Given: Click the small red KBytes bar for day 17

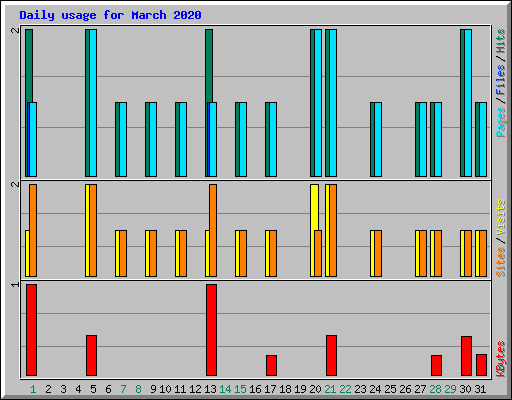Looking at the screenshot, I should 271,365.
